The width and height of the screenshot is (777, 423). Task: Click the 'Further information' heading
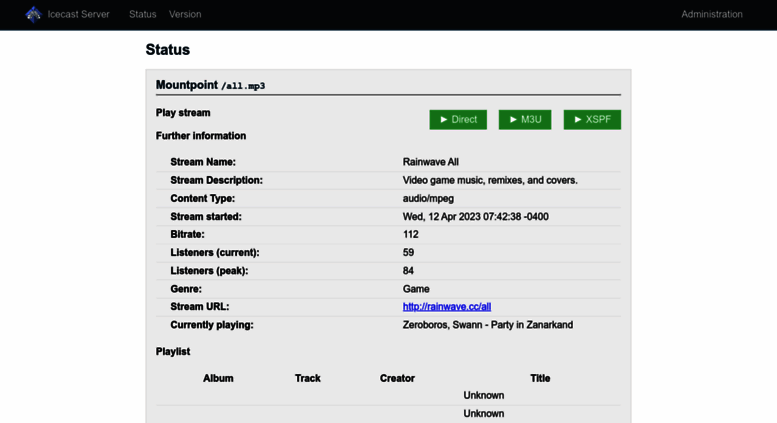tap(201, 136)
